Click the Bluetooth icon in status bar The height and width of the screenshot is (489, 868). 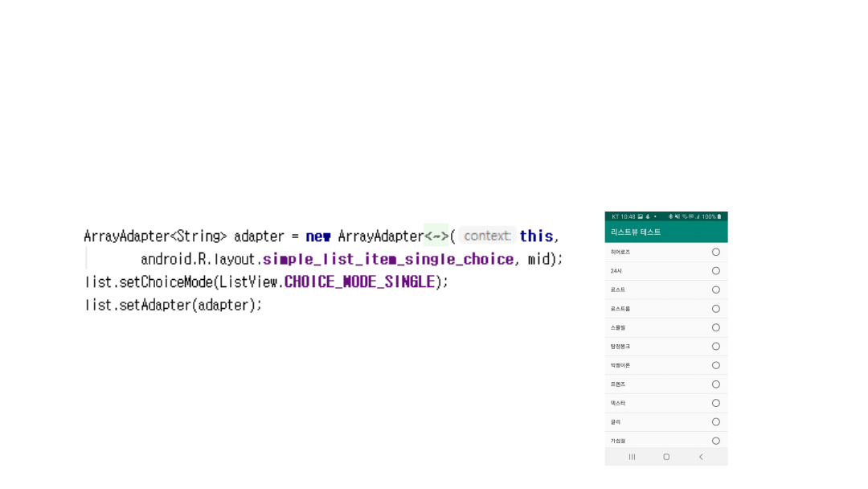(x=670, y=216)
